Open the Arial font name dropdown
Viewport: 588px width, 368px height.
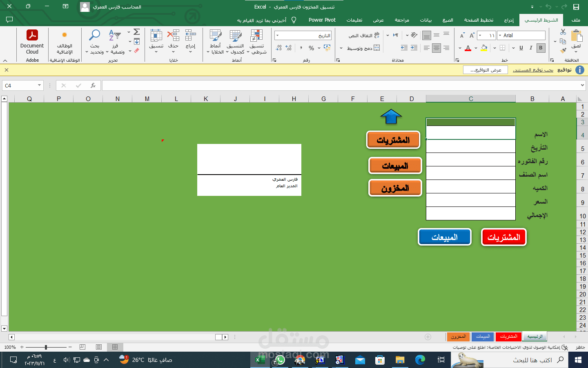point(500,36)
